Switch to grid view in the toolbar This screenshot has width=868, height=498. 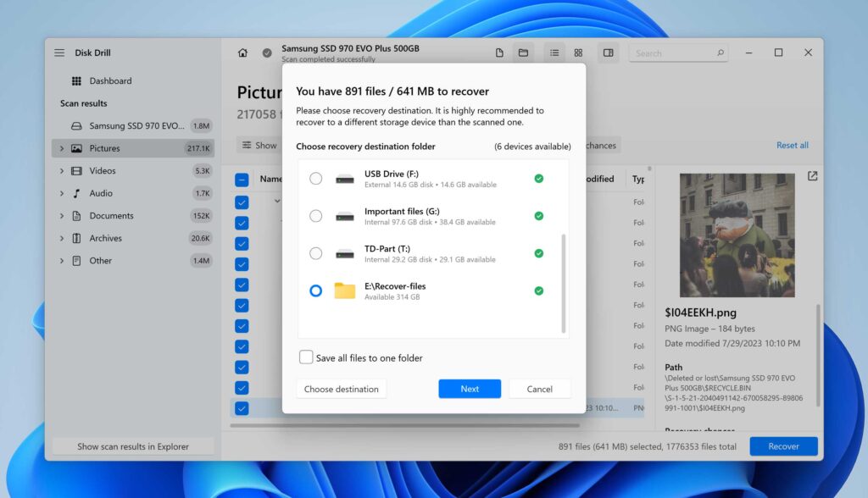pos(578,52)
